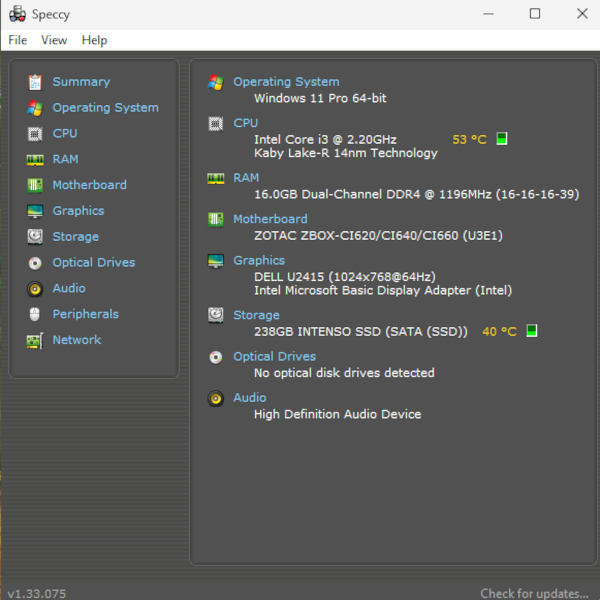
Task: Minimize the Speccy window
Action: [489, 14]
